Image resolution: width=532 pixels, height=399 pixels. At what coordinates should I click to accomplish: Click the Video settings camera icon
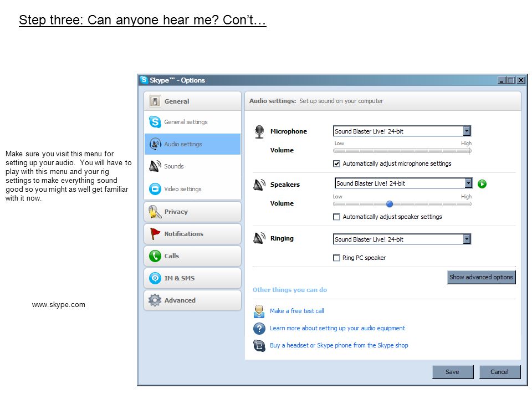pos(155,188)
